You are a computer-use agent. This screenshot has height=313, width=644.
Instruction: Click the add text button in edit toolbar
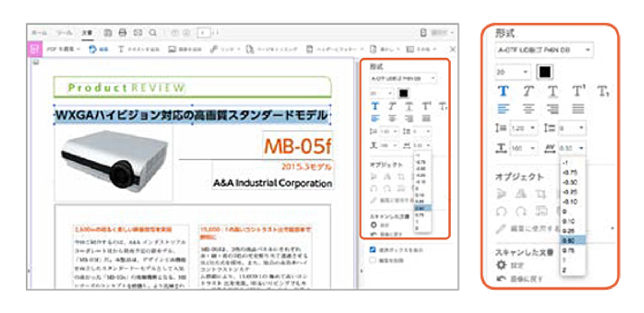coord(138,49)
